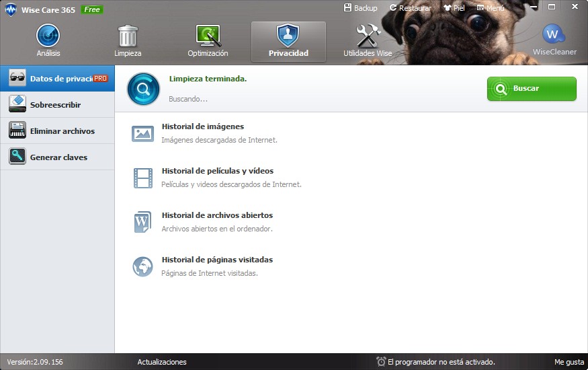This screenshot has height=370, width=588.
Task: Select the Privacidad shield tab
Action: (288, 42)
